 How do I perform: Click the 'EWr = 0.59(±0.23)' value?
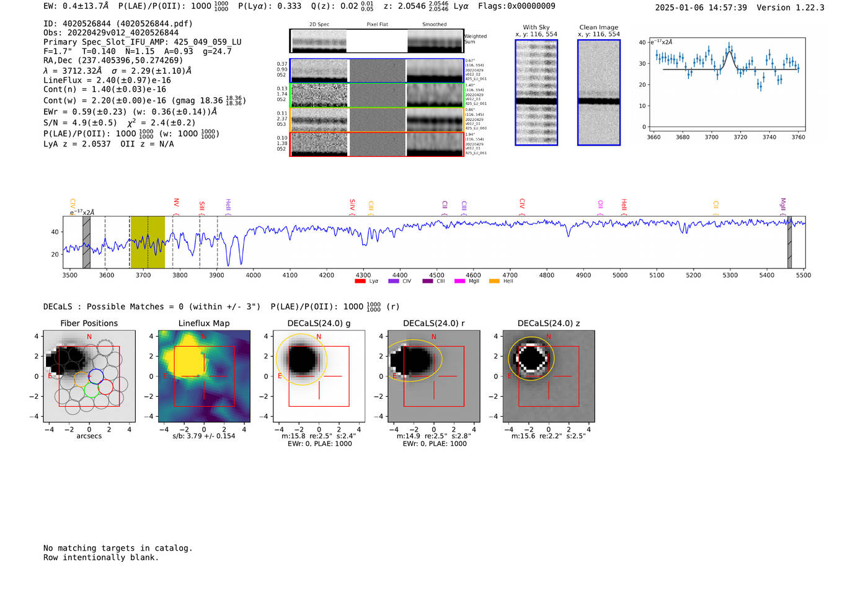click(x=85, y=112)
